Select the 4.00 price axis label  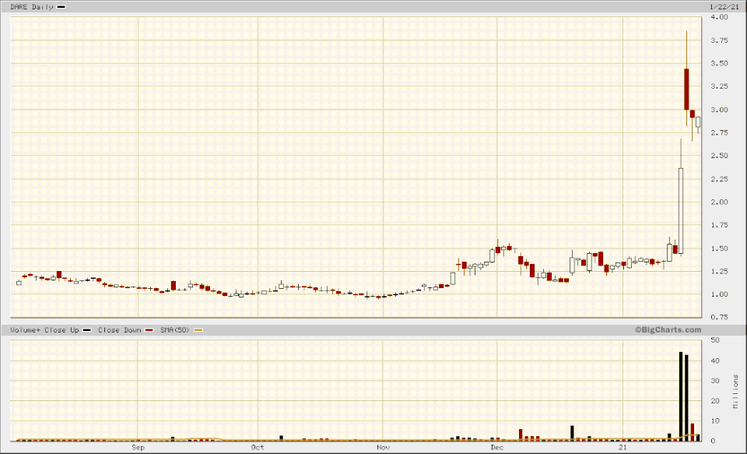(x=719, y=17)
